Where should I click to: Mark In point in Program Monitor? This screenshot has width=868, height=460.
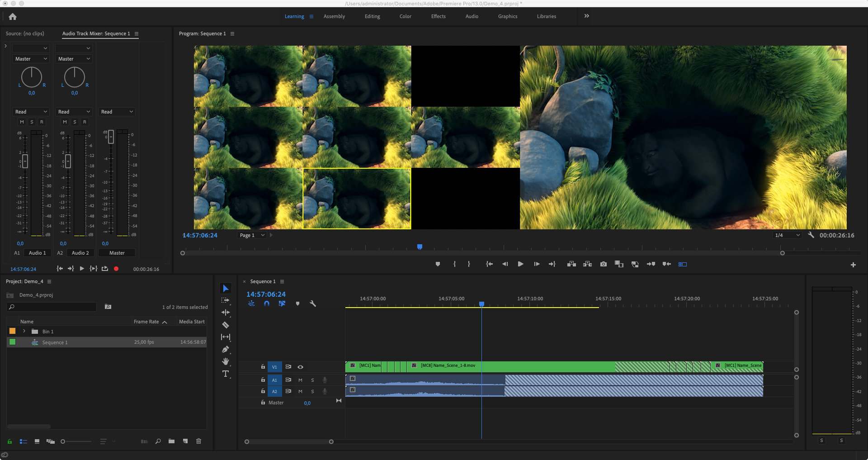[454, 264]
